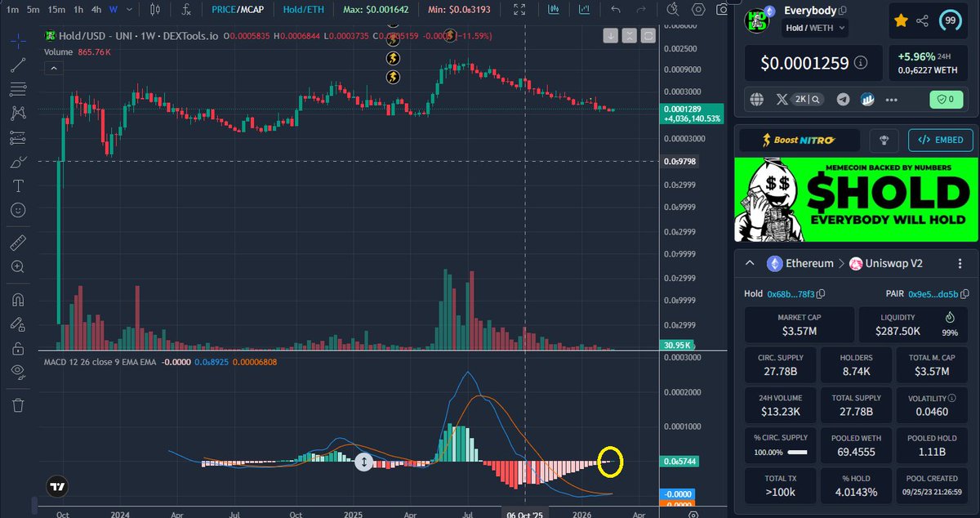Switch to 1h timeframe

click(78, 10)
